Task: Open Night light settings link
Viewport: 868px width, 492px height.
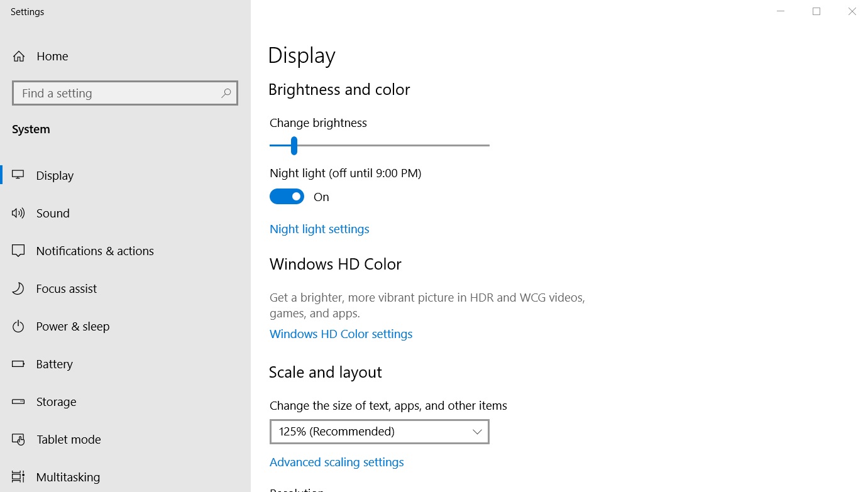Action: (x=319, y=229)
